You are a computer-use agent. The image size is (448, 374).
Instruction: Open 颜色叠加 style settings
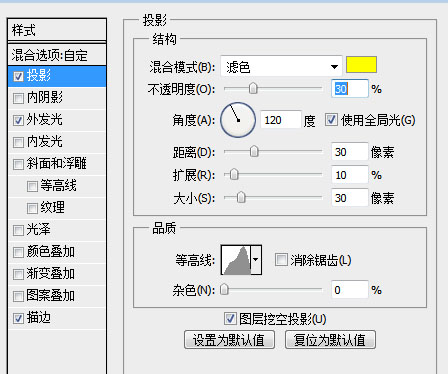click(51, 252)
